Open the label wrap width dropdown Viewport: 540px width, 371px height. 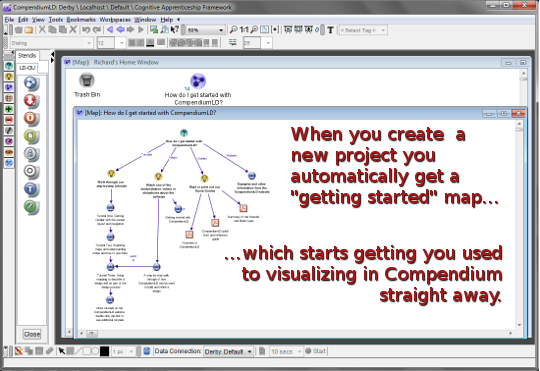(x=257, y=43)
